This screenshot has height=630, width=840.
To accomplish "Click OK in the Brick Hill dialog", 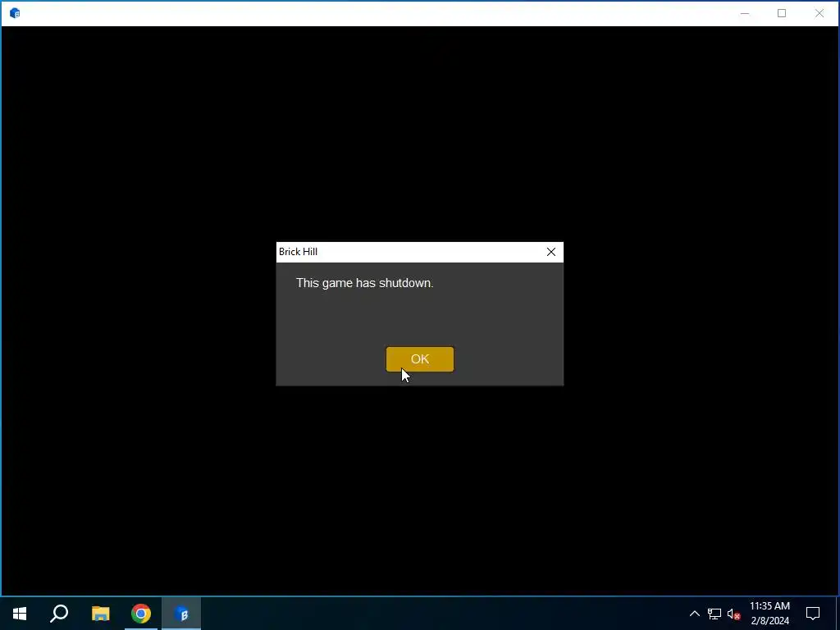I will (x=419, y=359).
